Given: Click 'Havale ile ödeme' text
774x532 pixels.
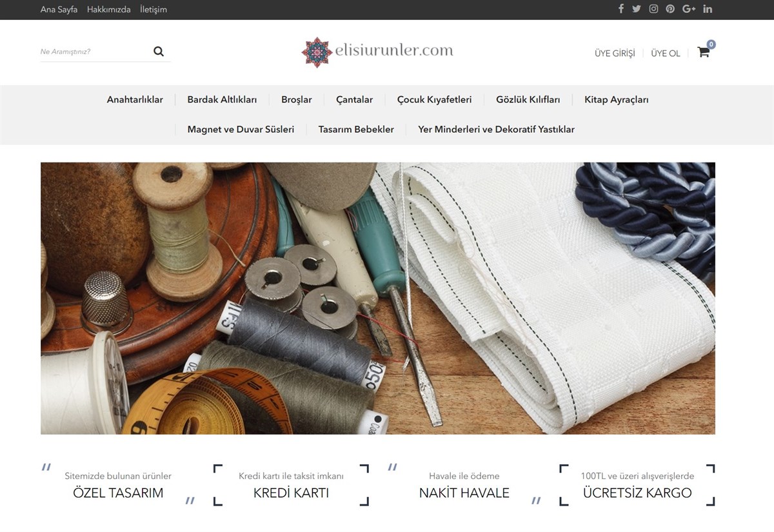Looking at the screenshot, I should point(464,476).
